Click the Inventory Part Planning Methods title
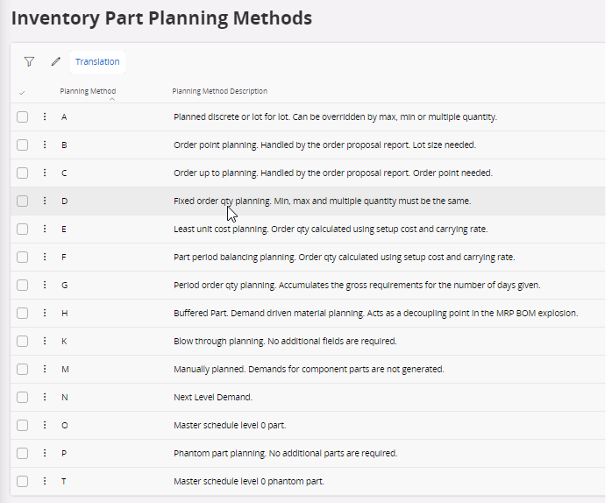 [x=161, y=18]
